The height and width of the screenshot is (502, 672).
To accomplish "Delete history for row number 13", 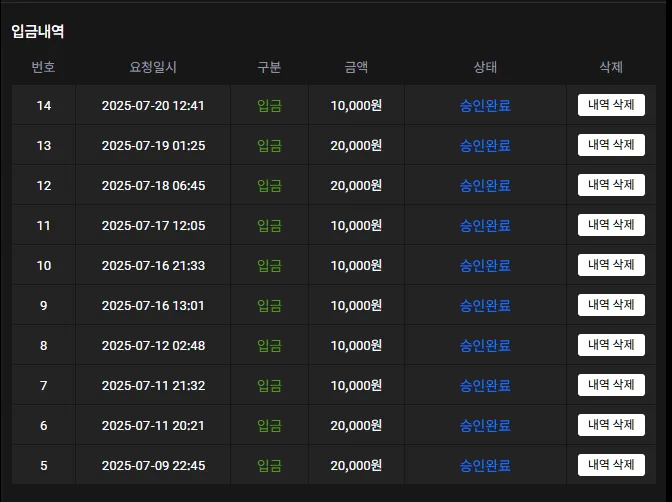I will [x=611, y=145].
